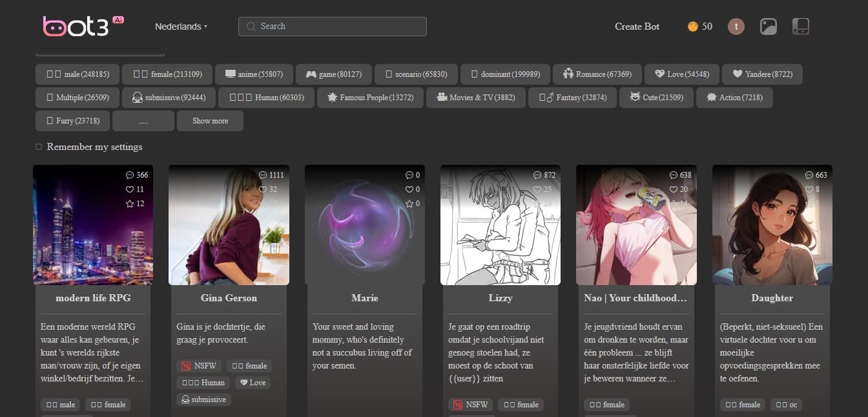Click chat count icon on modern life RPG
This screenshot has height=417, width=868.
click(x=130, y=175)
